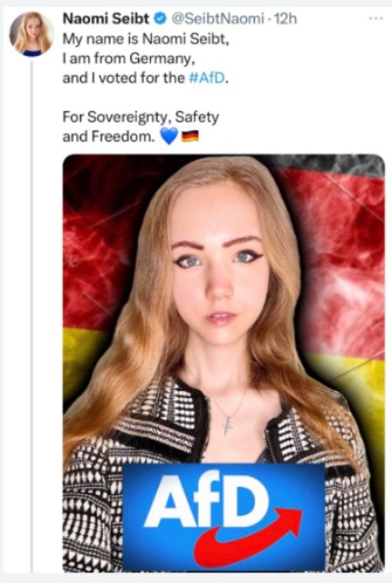Open the round profile avatar picture

point(32,34)
